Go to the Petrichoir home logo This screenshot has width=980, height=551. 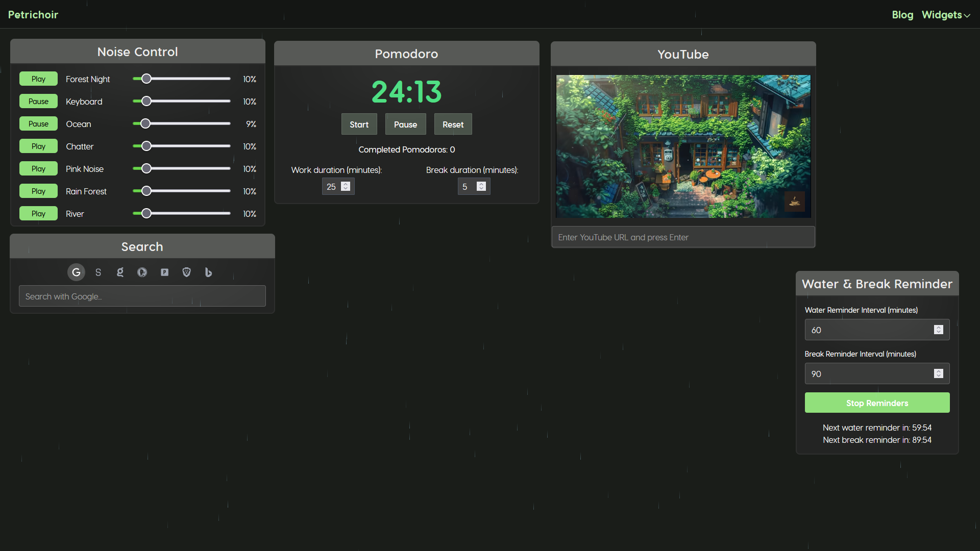(x=33, y=15)
